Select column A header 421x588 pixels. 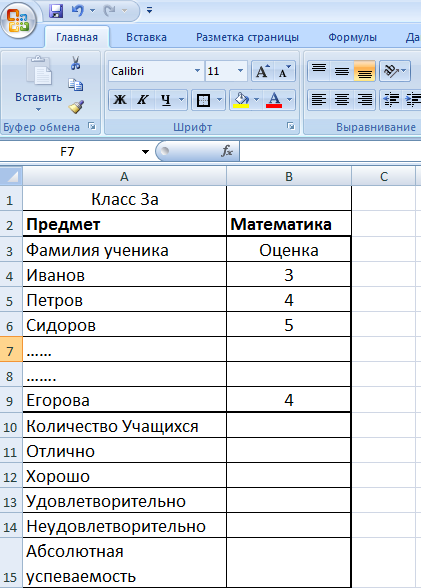(x=124, y=176)
